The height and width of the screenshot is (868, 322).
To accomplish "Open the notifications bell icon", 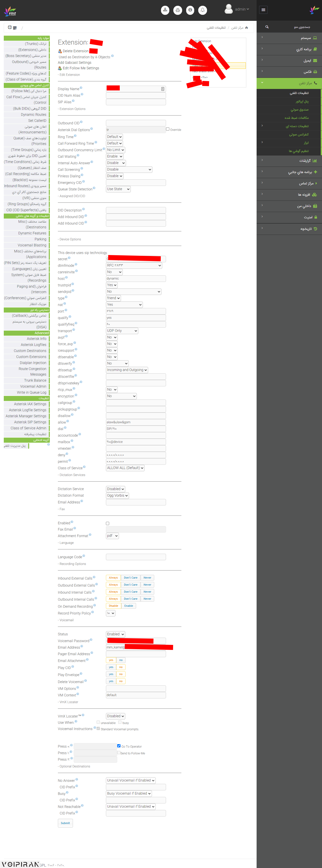I will point(203,10).
